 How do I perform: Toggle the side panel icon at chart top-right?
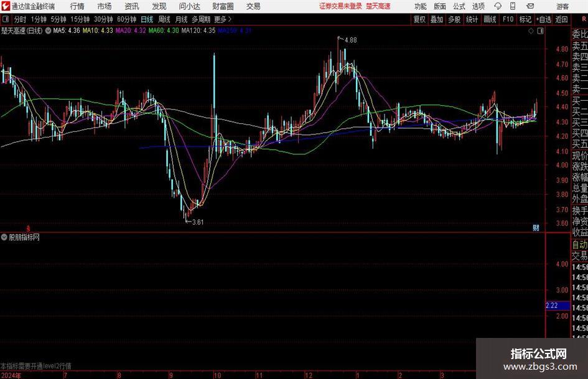[x=540, y=30]
